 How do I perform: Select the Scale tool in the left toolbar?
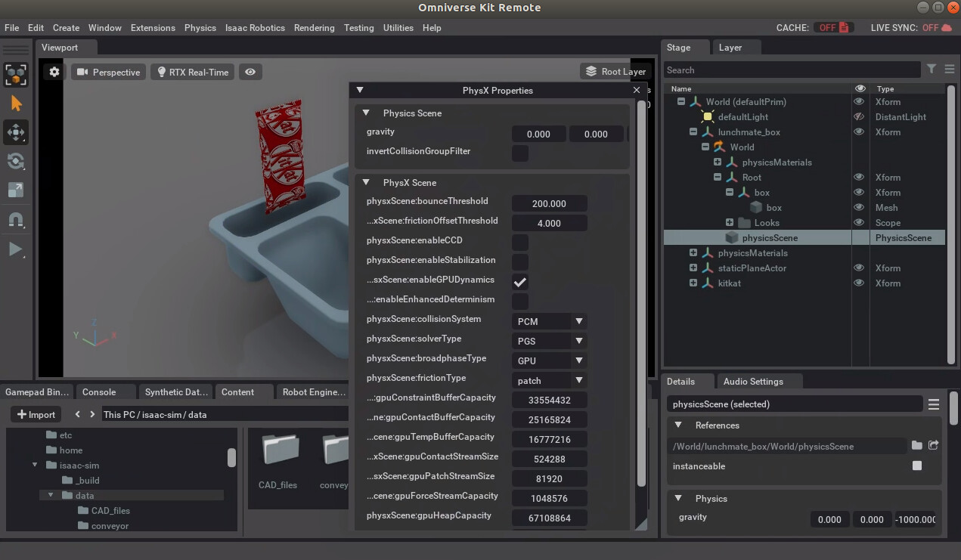(x=17, y=190)
